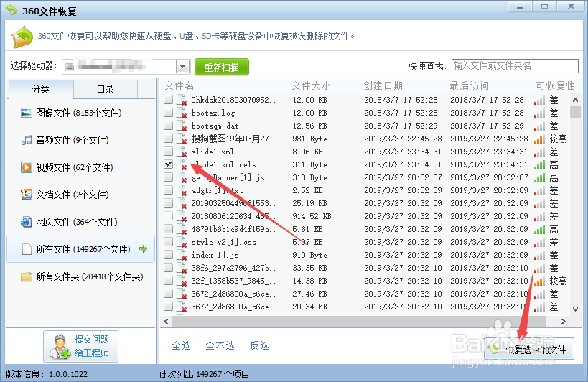Click the 反选 link
Image resolution: width=588 pixels, height=382 pixels.
[259, 345]
